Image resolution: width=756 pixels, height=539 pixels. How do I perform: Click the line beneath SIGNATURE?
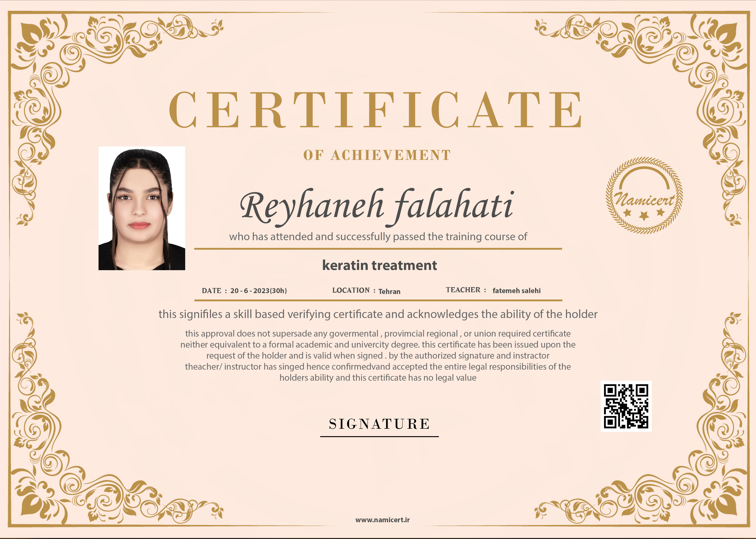[379, 436]
